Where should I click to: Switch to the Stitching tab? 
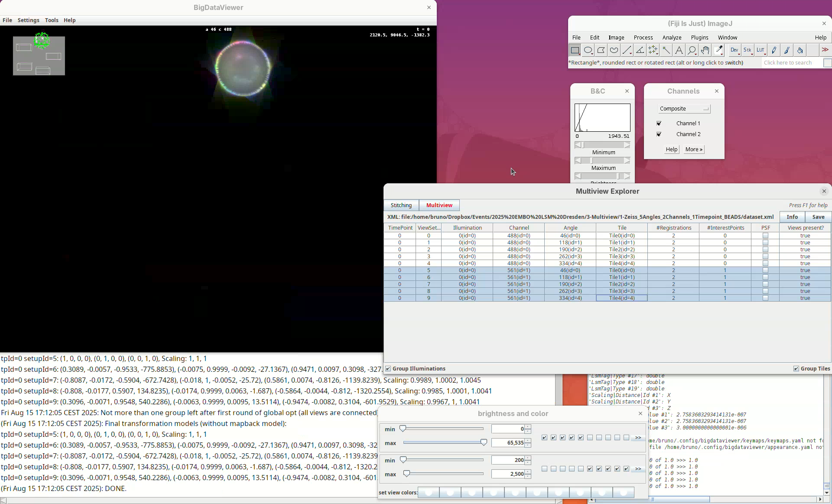(x=401, y=205)
